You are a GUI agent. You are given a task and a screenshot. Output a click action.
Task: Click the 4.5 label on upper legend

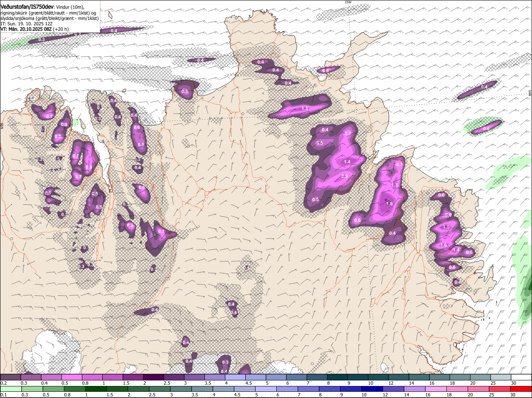pos(249,383)
